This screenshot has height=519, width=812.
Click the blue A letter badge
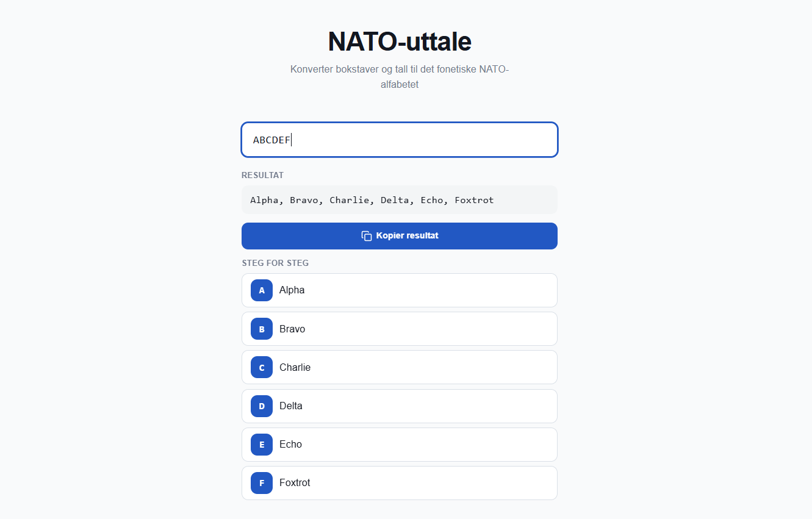point(262,290)
